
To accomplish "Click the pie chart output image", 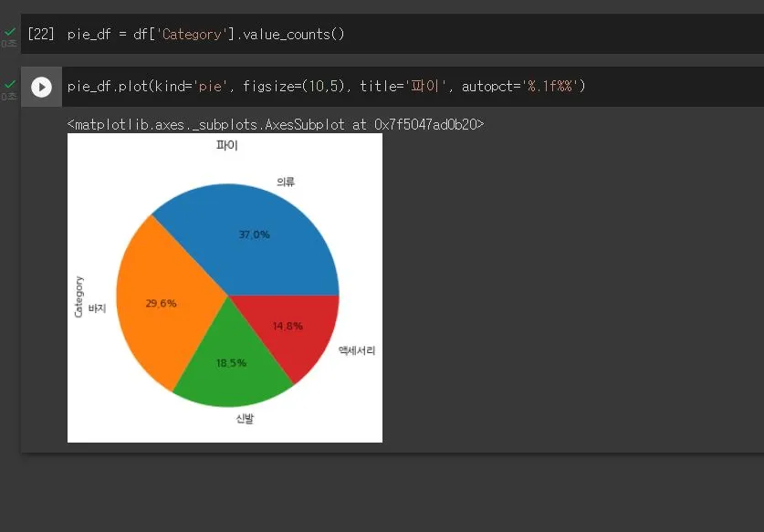I will click(225, 288).
